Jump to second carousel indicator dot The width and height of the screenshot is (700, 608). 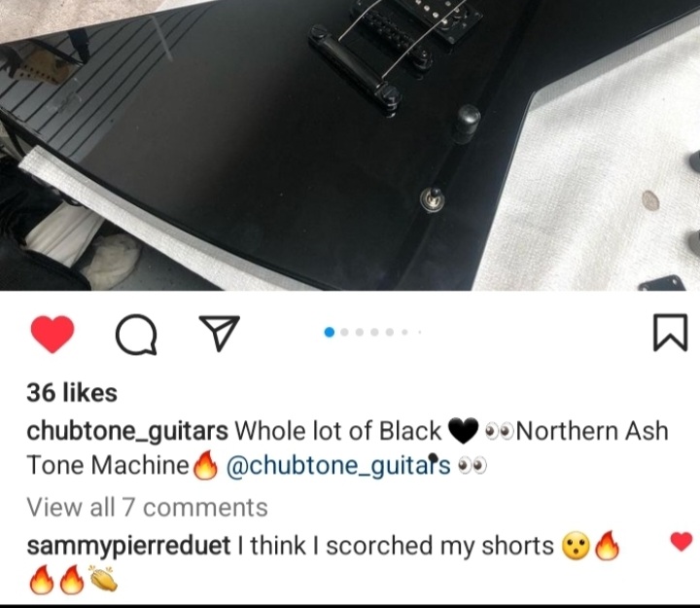344,332
